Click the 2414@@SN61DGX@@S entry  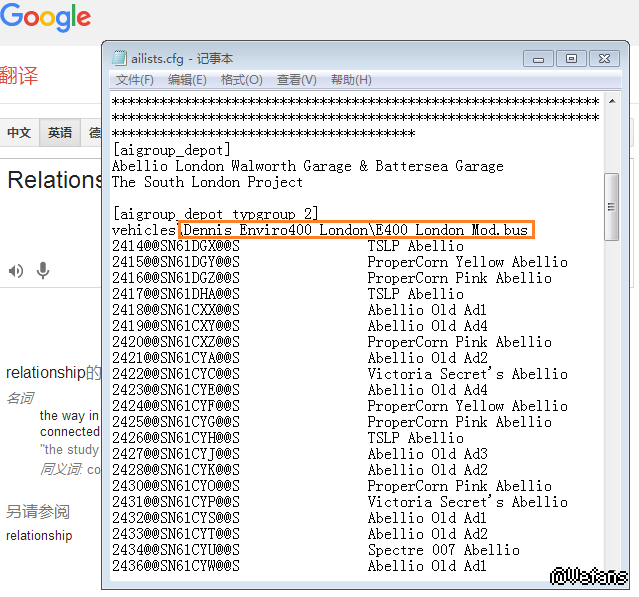(x=176, y=246)
